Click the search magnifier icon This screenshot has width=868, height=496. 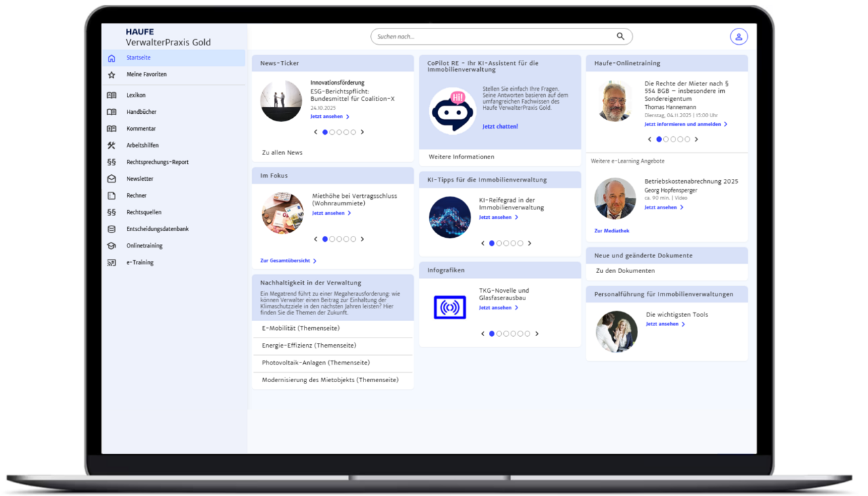tap(620, 37)
